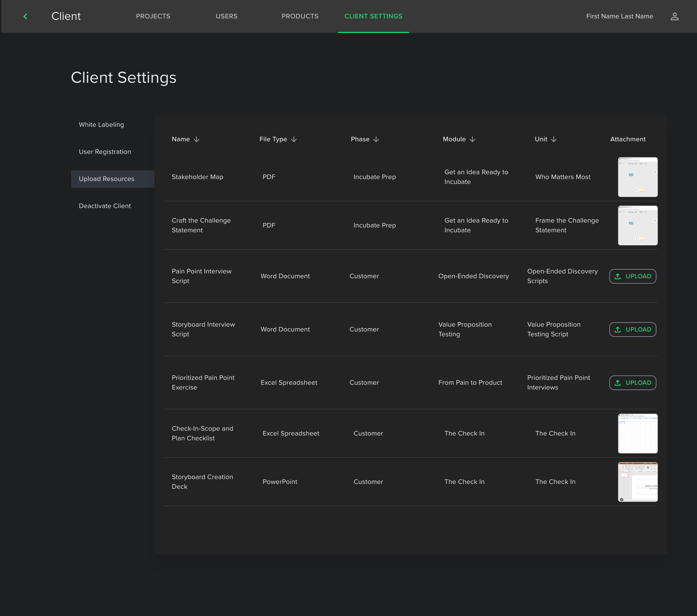Open Check-In-Scope Checklist spreadsheet thumbnail
The height and width of the screenshot is (616, 697).
(637, 433)
